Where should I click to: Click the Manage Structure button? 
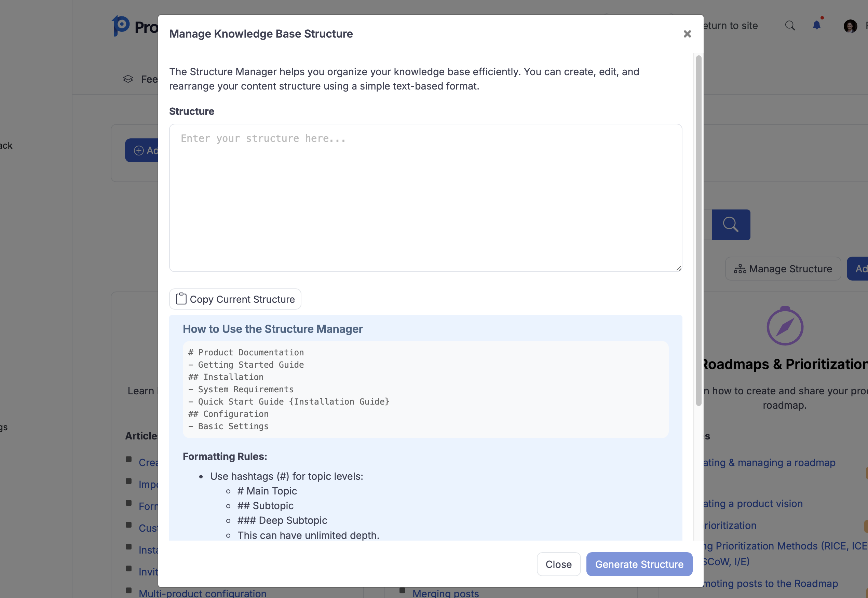783,269
